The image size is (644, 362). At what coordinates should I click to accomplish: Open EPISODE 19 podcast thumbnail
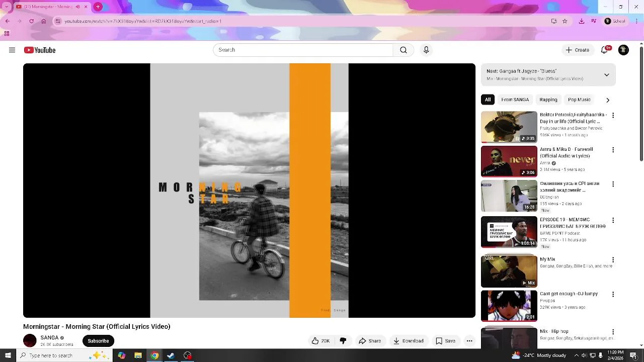point(509,232)
